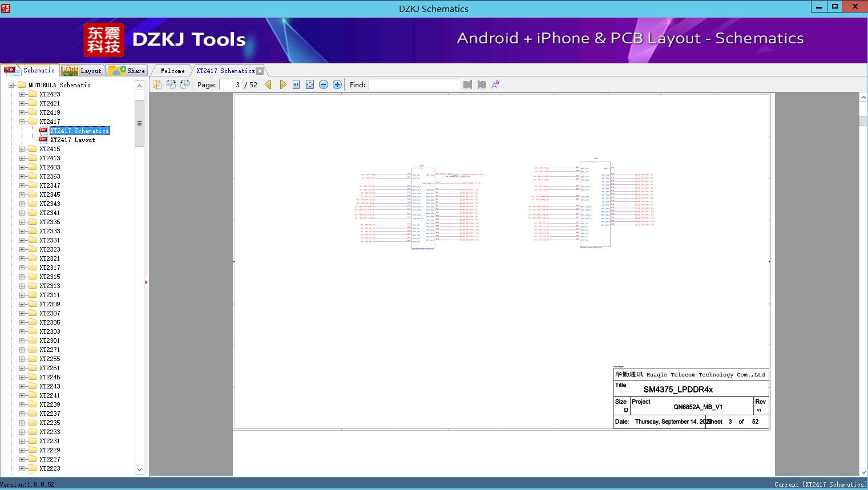Click the folder icon next to XT2255
The height and width of the screenshot is (490, 868).
[33, 359]
